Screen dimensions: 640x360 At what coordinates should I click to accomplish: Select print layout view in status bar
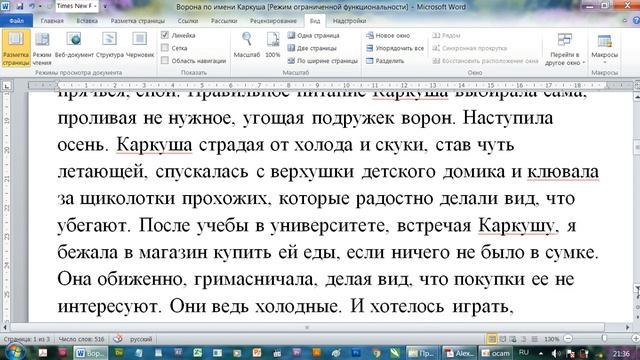click(492, 339)
